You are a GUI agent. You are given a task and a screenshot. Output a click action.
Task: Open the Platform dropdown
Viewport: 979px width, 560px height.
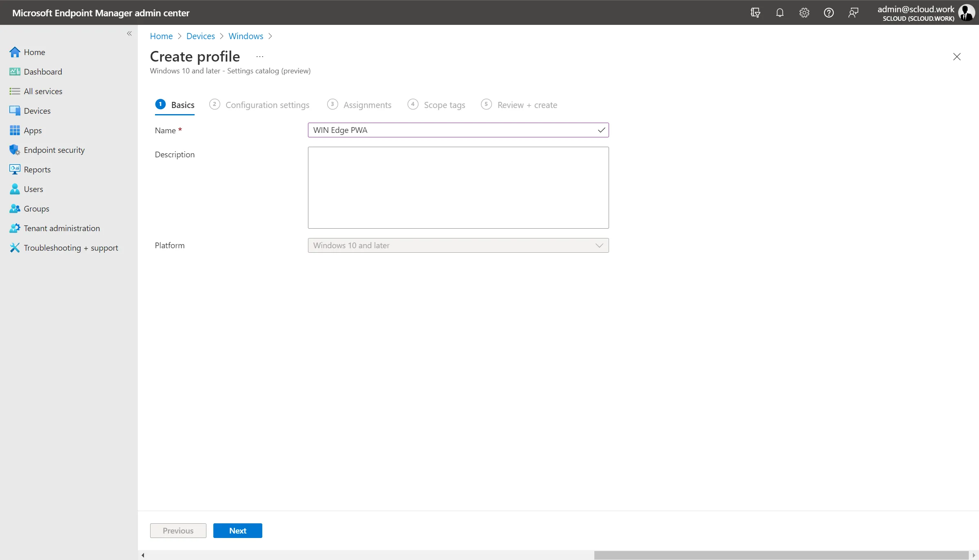tap(458, 245)
